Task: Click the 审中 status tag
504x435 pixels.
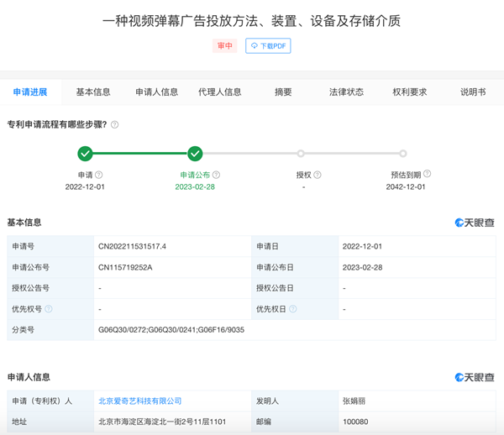Action: click(x=224, y=45)
